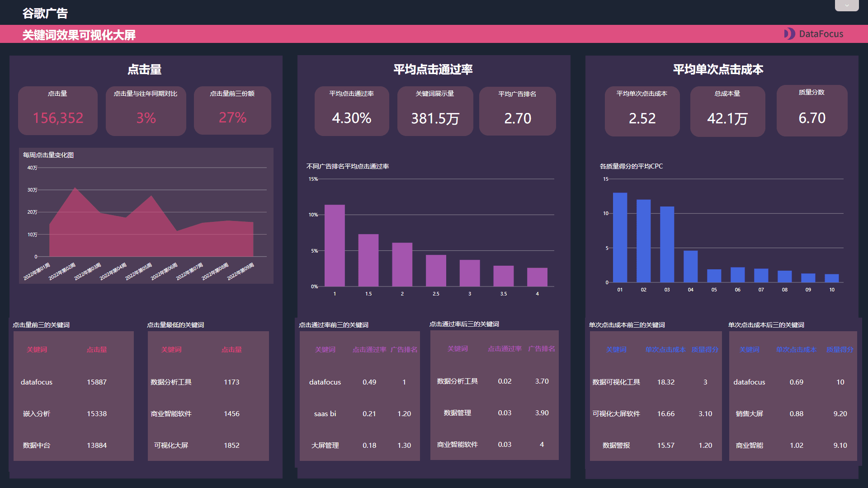
Task: Click the purple bar for ad rank 1.5
Action: [x=368, y=260]
